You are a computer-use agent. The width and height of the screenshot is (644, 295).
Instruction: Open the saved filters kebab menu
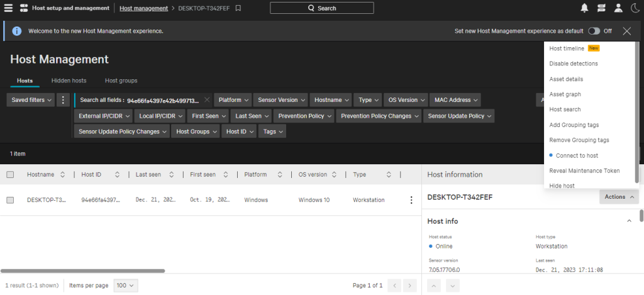tap(63, 100)
